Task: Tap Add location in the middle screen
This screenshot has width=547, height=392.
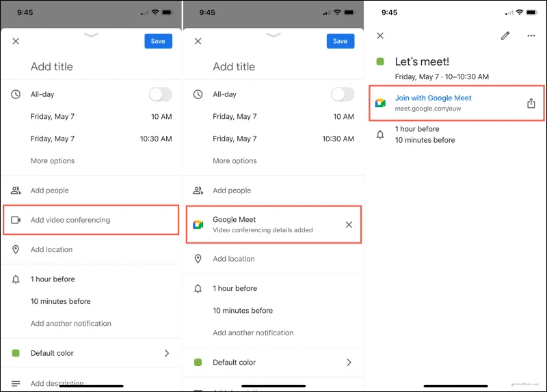Action: tap(234, 259)
